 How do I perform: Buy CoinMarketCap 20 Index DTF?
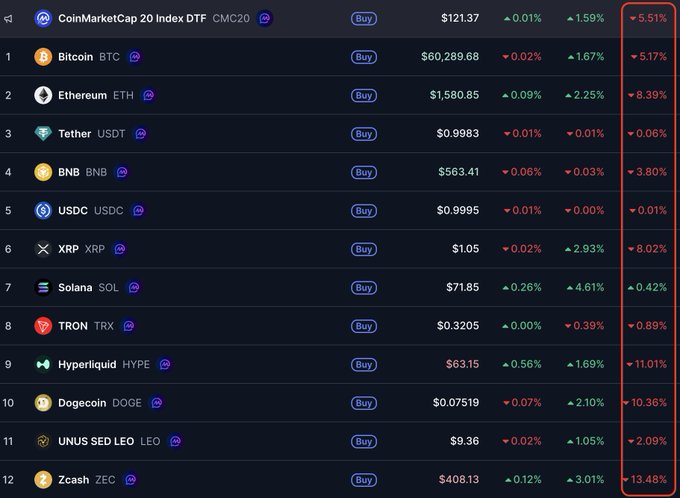(364, 19)
